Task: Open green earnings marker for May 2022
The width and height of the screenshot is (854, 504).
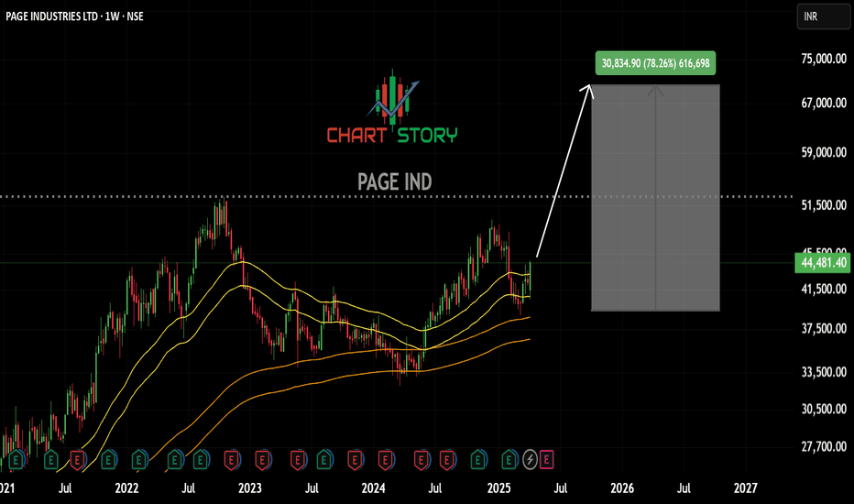Action: pos(175,460)
